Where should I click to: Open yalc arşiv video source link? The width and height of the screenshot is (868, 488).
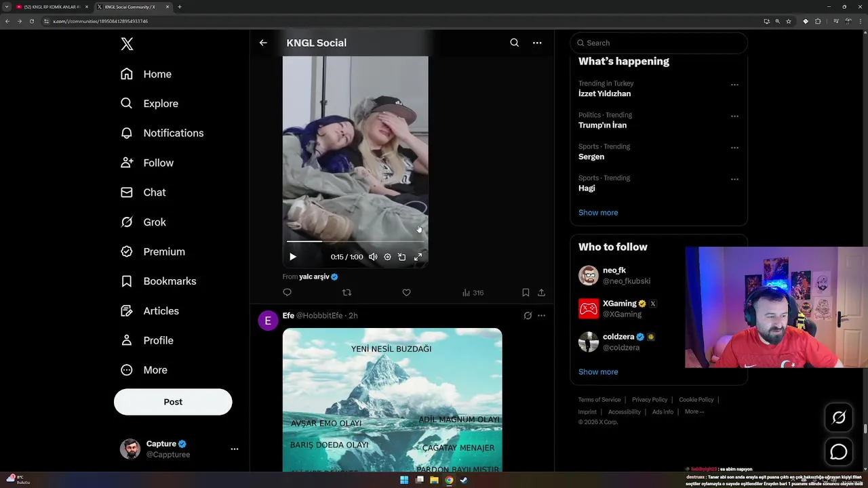click(314, 277)
